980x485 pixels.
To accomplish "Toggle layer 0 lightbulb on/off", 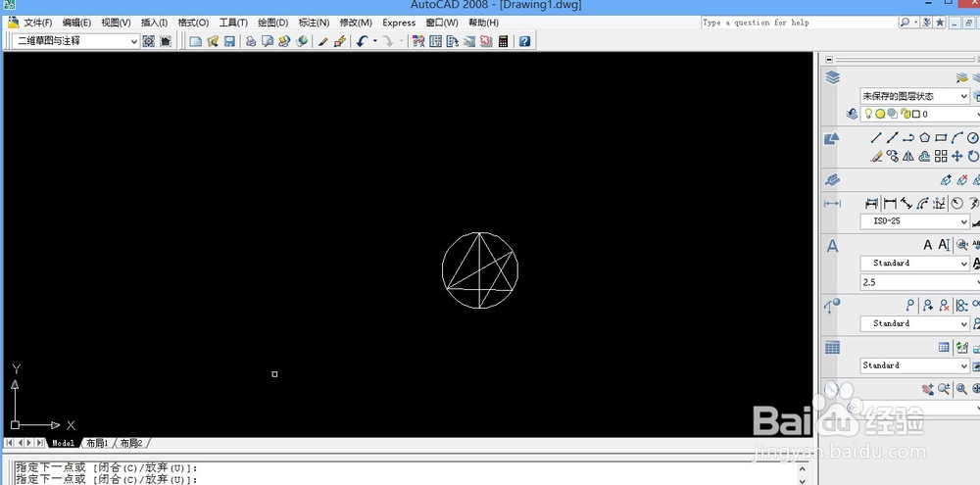I will pos(870,115).
